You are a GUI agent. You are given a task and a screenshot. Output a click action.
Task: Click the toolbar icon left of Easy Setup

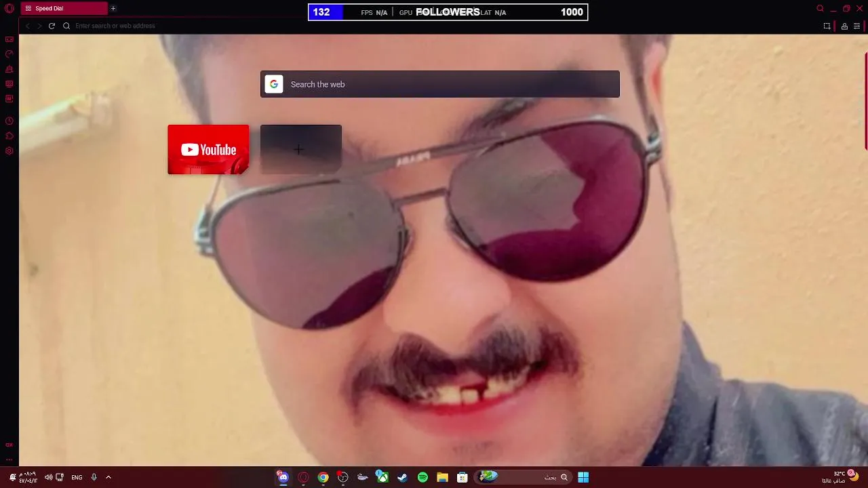click(844, 26)
